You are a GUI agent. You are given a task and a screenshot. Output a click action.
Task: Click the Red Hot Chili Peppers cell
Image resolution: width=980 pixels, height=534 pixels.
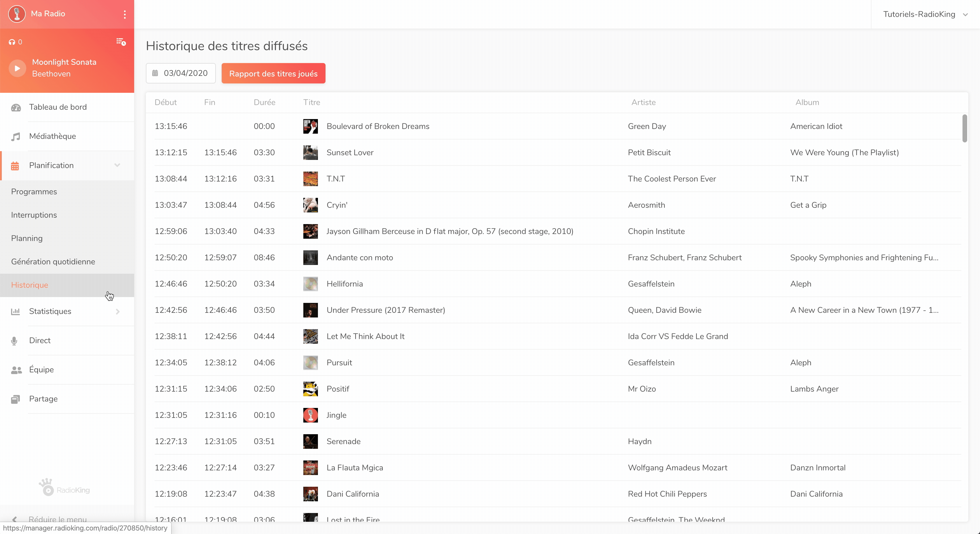667,494
